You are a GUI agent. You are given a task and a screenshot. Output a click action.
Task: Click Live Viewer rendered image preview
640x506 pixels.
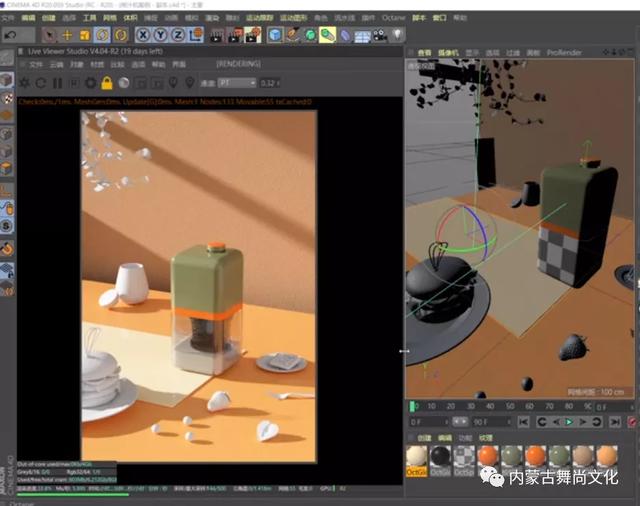click(199, 286)
